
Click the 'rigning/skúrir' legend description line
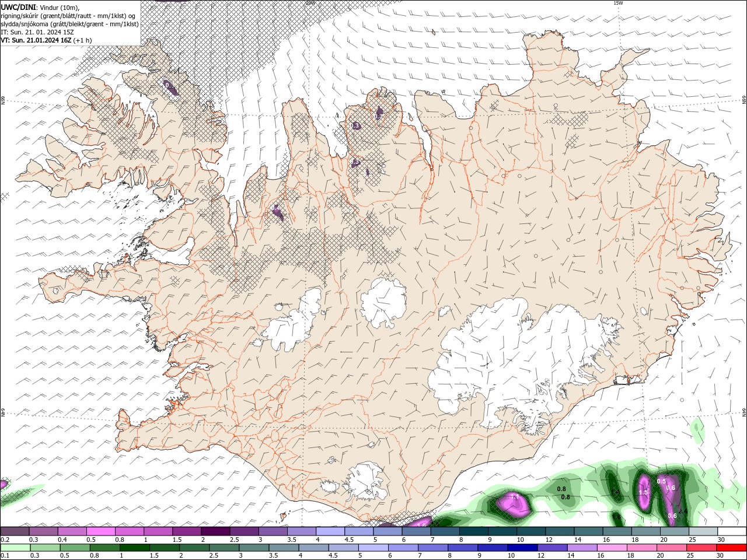(x=69, y=16)
